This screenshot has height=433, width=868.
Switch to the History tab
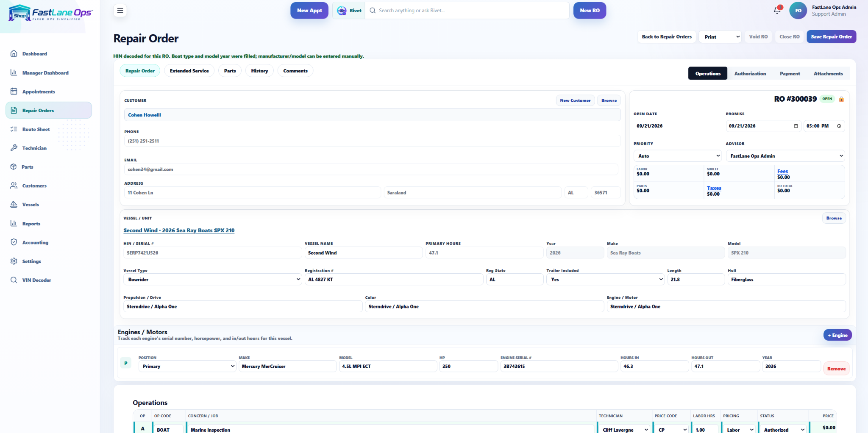click(259, 71)
